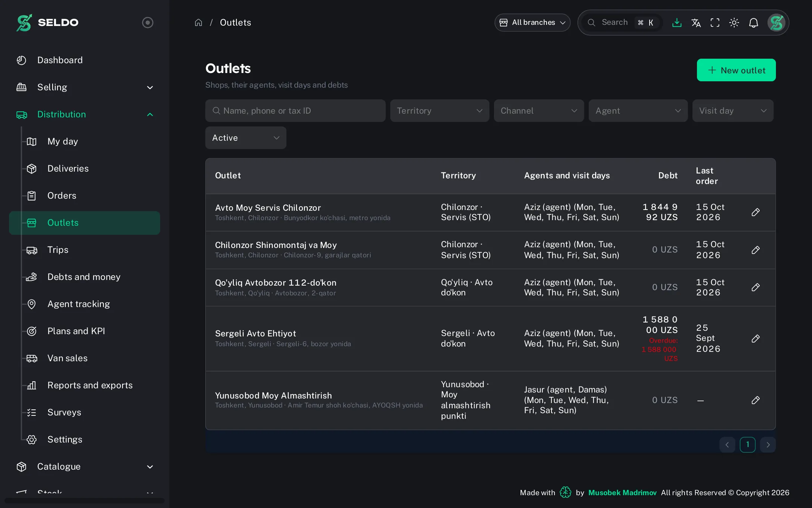The width and height of the screenshot is (812, 508).
Task: Open the Active status dropdown
Action: [245, 138]
